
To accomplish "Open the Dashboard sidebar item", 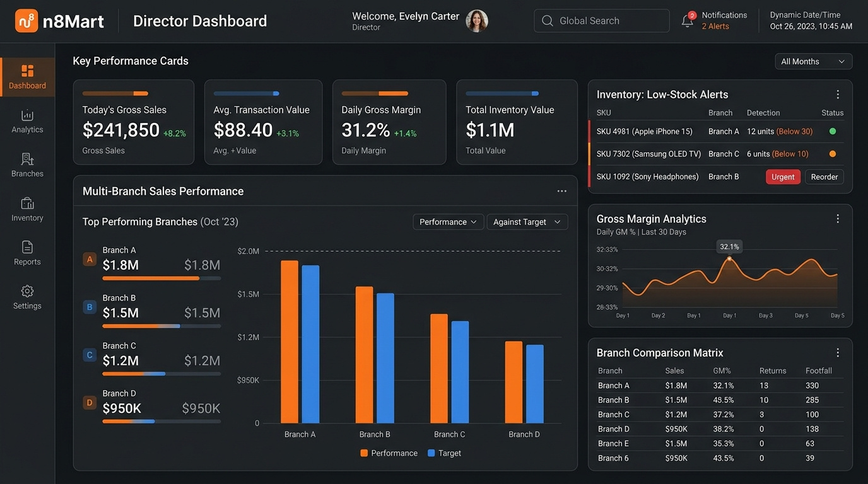I will pyautogui.click(x=27, y=77).
